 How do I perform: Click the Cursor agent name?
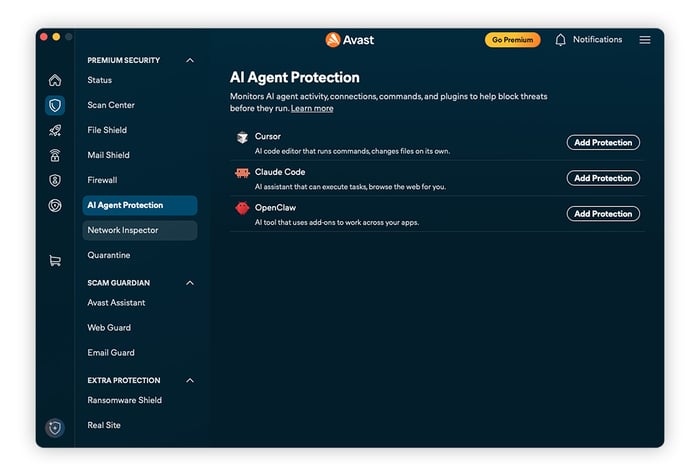(268, 136)
